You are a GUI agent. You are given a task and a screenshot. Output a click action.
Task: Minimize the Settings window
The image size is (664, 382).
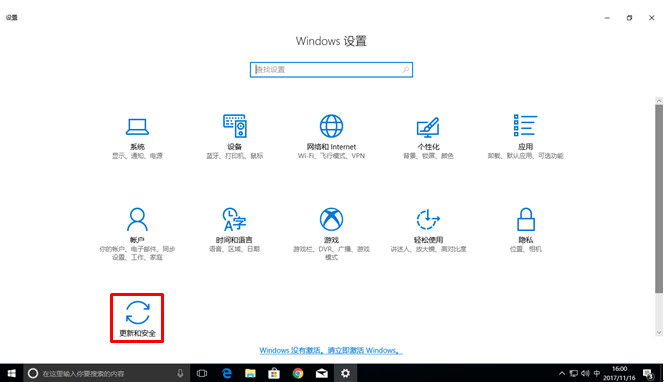pos(607,18)
